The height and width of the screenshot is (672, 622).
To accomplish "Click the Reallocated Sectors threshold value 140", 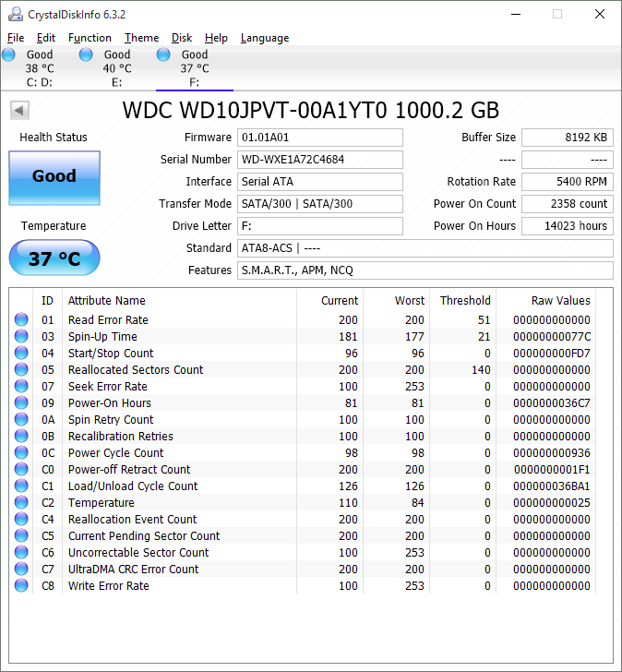I will [x=481, y=369].
